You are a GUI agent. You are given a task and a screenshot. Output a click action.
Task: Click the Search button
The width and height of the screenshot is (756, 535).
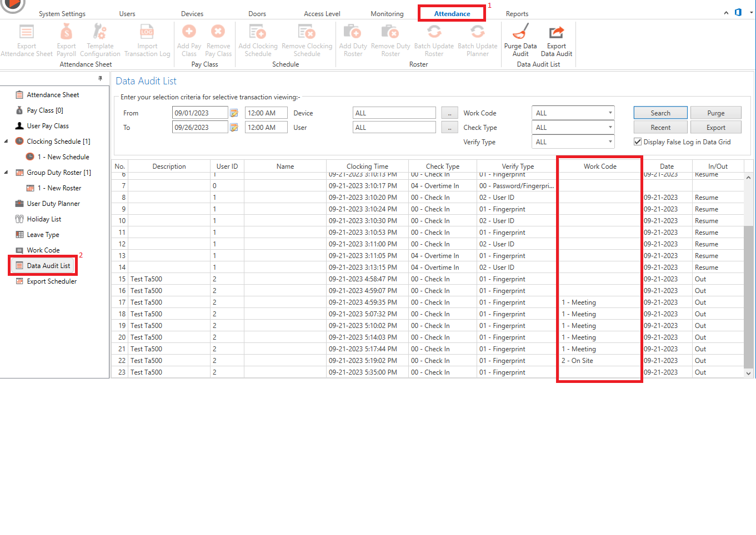(660, 113)
